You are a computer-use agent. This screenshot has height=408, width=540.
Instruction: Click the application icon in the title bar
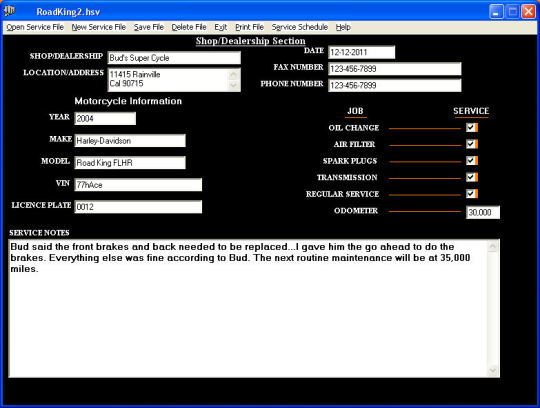click(9, 11)
